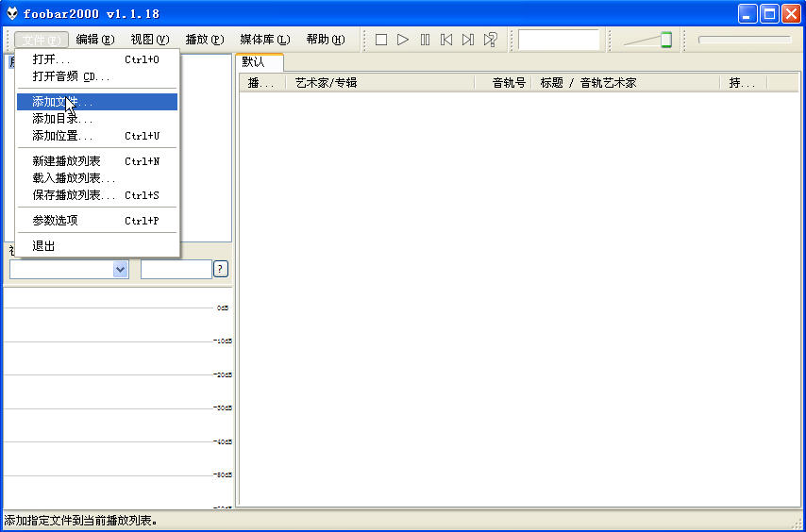The image size is (806, 532).
Task: Click the Stop playback button
Action: click(381, 40)
